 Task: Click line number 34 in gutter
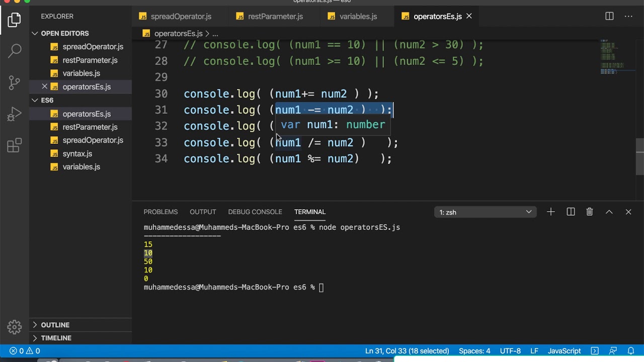click(161, 159)
